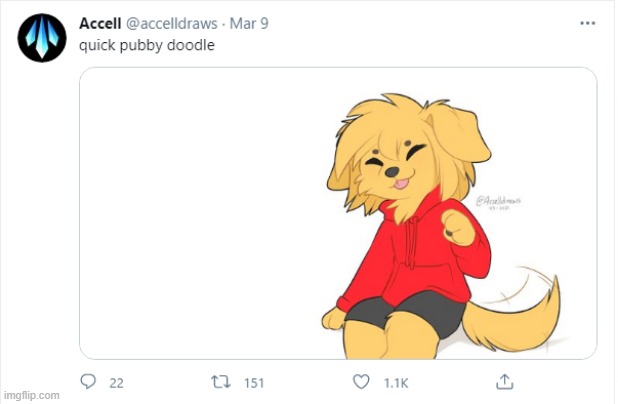Image resolution: width=618 pixels, height=404 pixels.
Task: Open the Accell profile avatar
Action: [42, 37]
